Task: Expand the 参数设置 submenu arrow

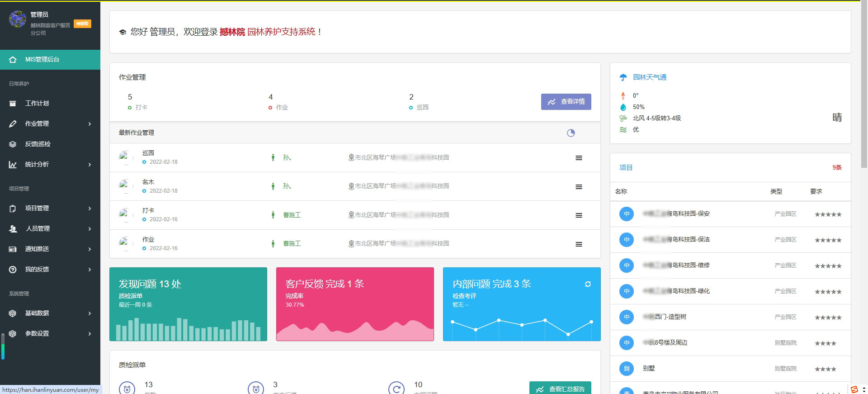Action: tap(90, 334)
